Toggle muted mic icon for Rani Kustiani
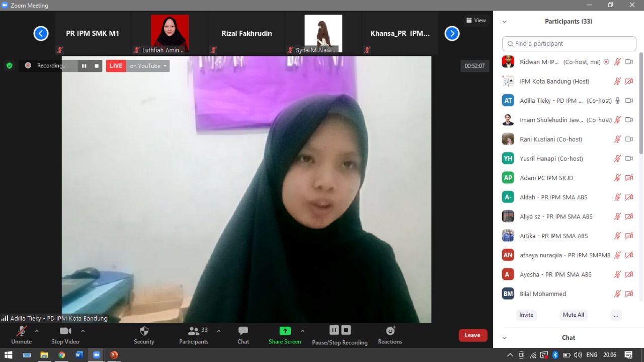This screenshot has height=362, width=644. pyautogui.click(x=618, y=139)
